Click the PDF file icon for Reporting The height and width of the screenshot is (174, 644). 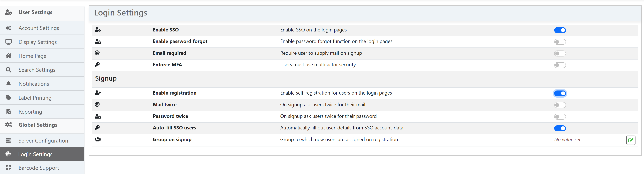coord(9,112)
